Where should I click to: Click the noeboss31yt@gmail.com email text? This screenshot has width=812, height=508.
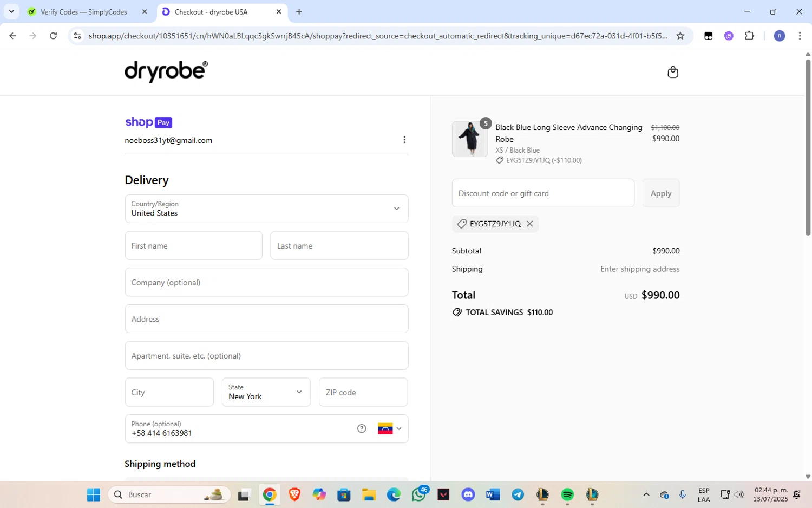[168, 140]
